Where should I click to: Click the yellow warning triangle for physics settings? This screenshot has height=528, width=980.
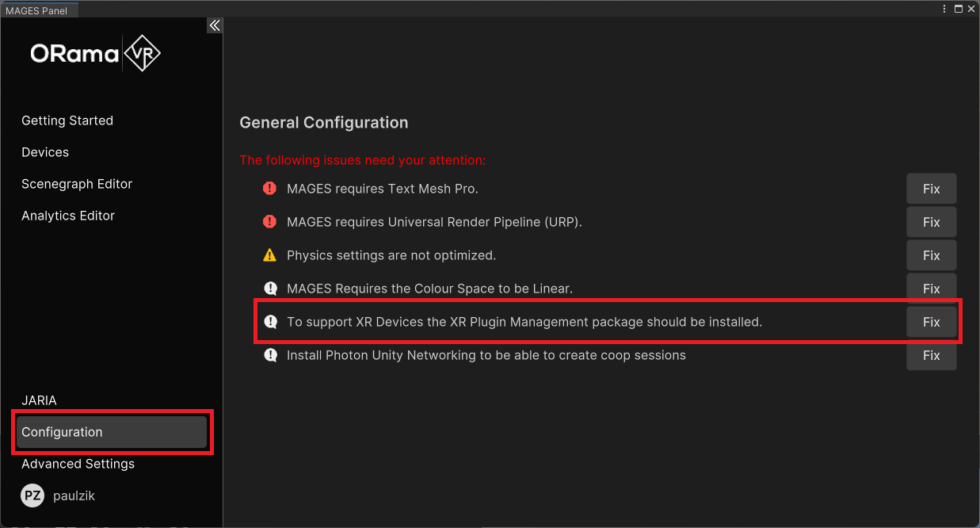coord(269,255)
